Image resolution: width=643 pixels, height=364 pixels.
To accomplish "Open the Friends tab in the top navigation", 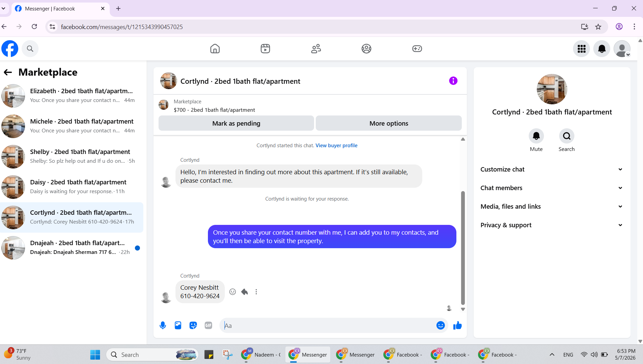I will click(x=316, y=49).
